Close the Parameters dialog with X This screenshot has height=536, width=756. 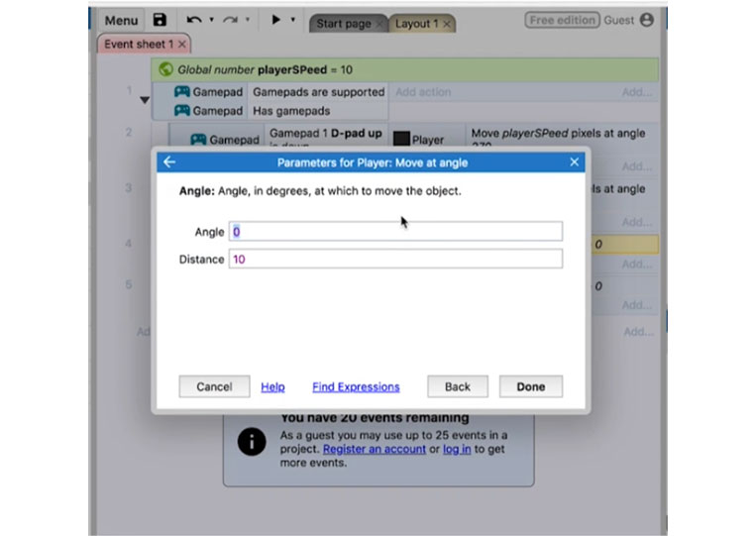coord(574,161)
